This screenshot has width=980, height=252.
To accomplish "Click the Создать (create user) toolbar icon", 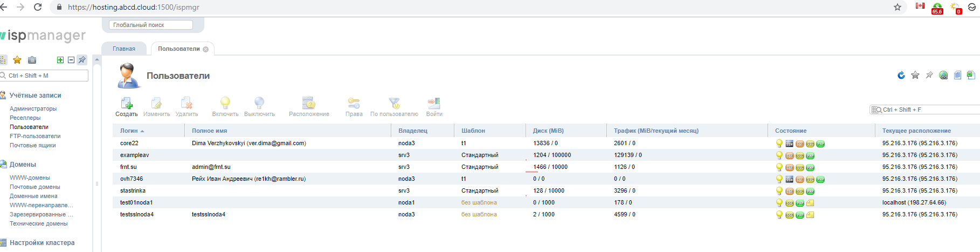I will tap(127, 104).
